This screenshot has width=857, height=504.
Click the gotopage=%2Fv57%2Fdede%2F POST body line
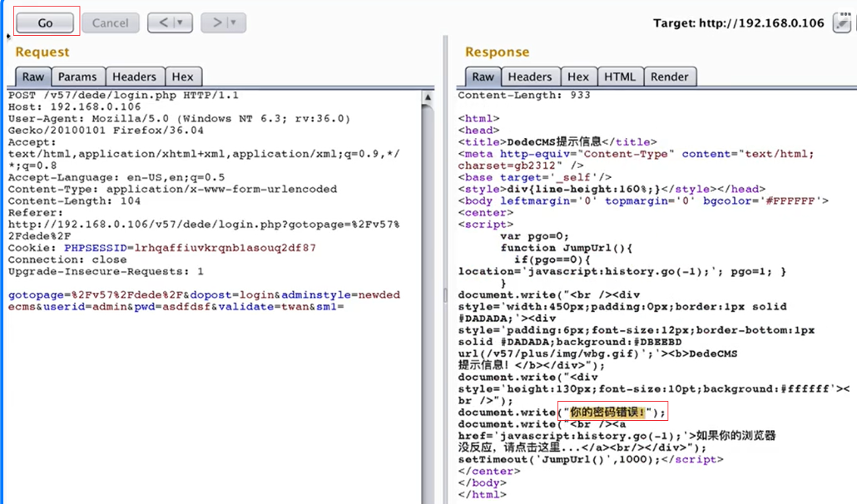[205, 295]
